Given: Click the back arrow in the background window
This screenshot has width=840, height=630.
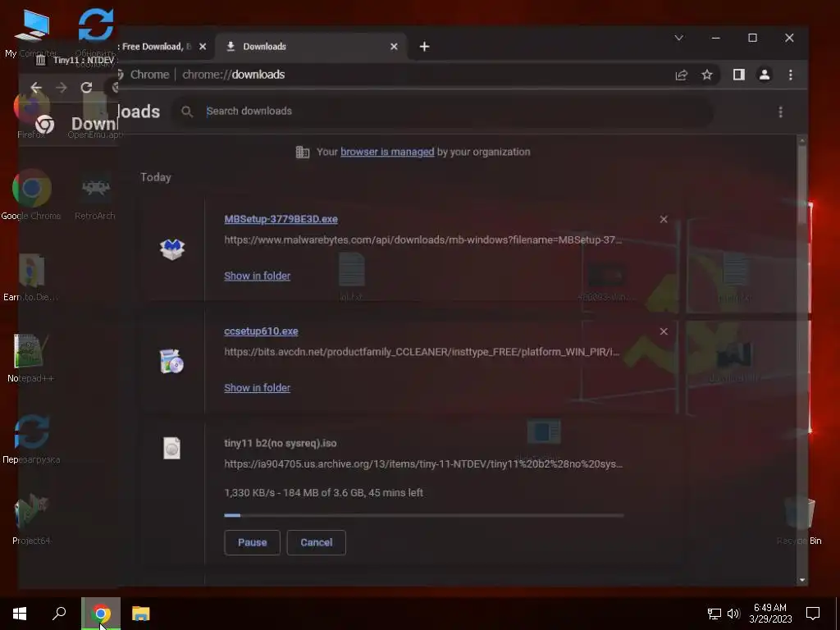Looking at the screenshot, I should coord(36,87).
